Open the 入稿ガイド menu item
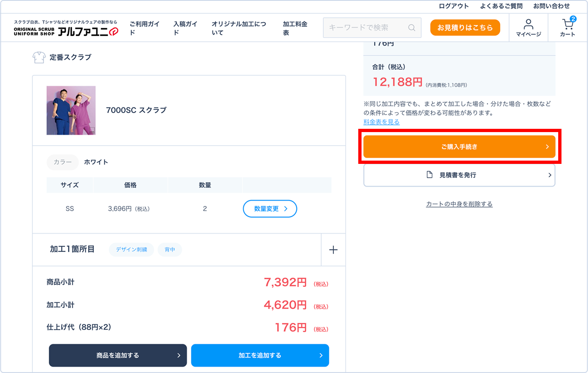The image size is (588, 373). point(185,28)
